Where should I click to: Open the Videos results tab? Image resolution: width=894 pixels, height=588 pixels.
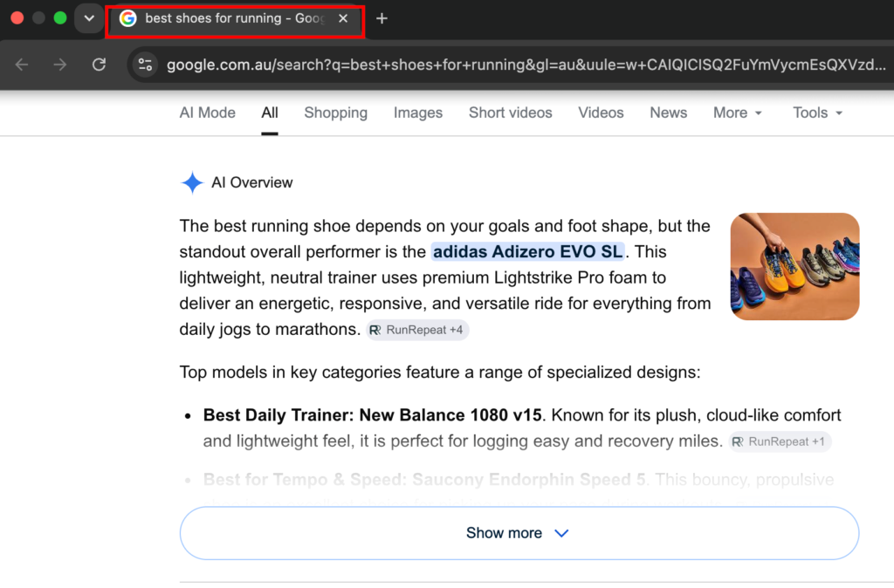[x=601, y=113]
